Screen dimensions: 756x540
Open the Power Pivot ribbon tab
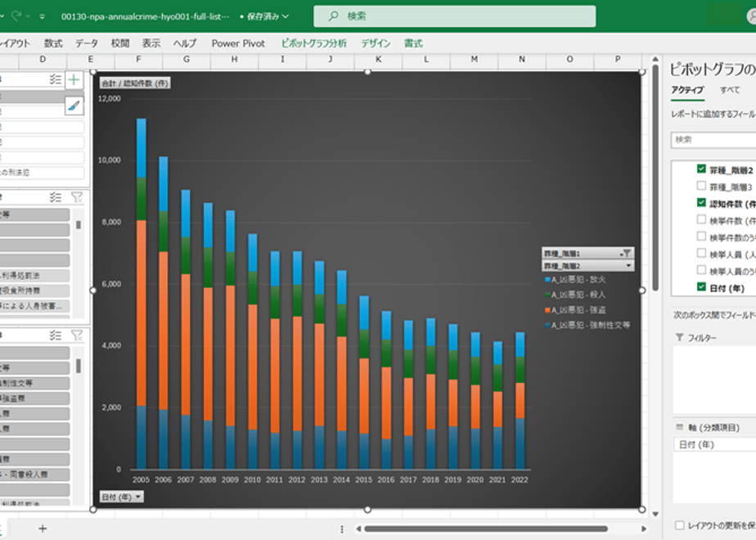coord(238,43)
